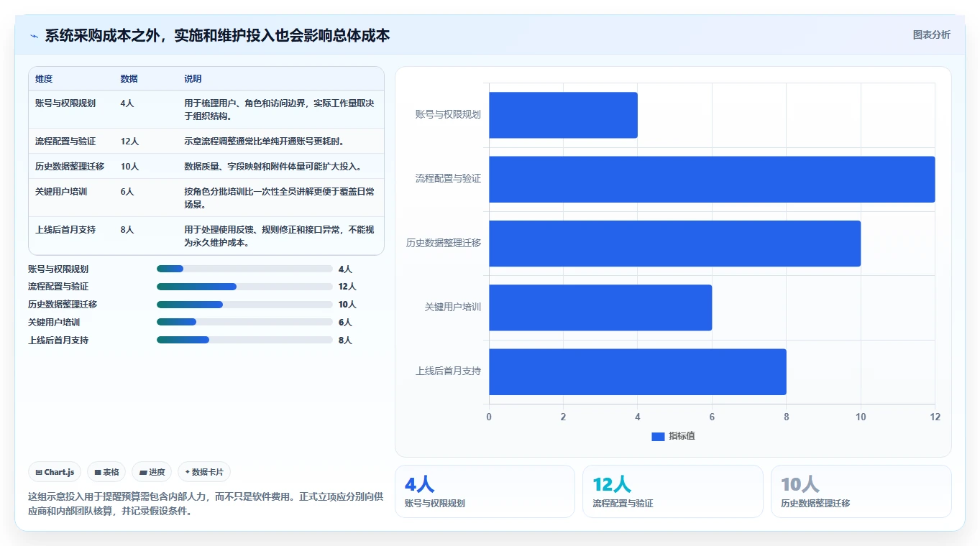Click the 关键用户培训 progress bar

coord(244,322)
